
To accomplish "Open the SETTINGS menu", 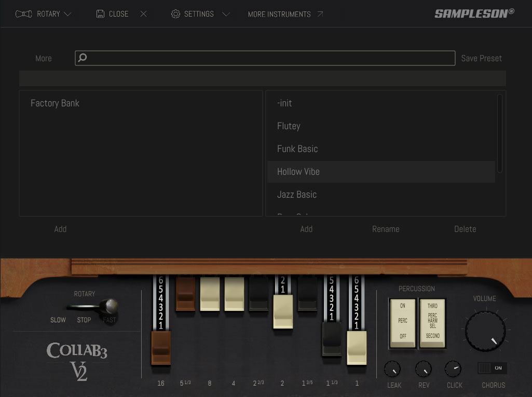I will click(199, 14).
